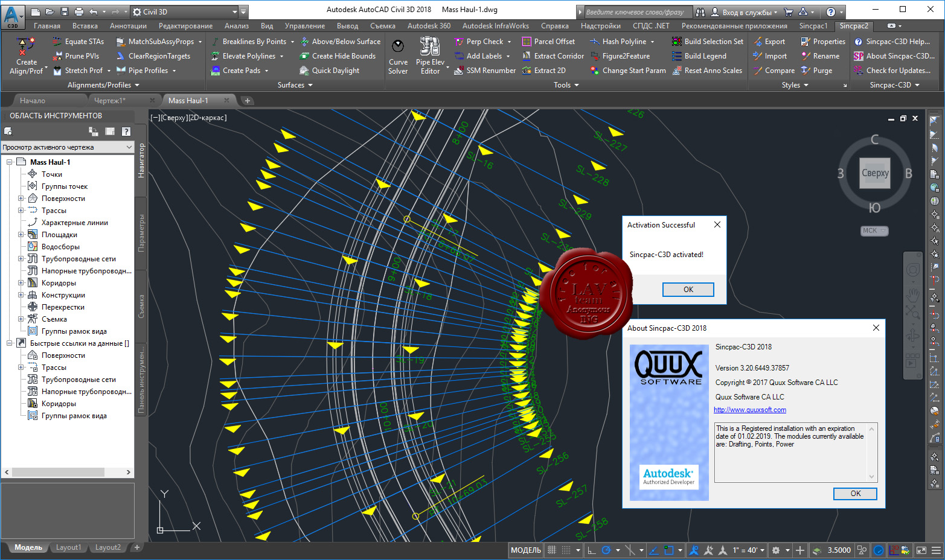Toggle the crossed-lines icon after the polar arrow

coord(630,550)
